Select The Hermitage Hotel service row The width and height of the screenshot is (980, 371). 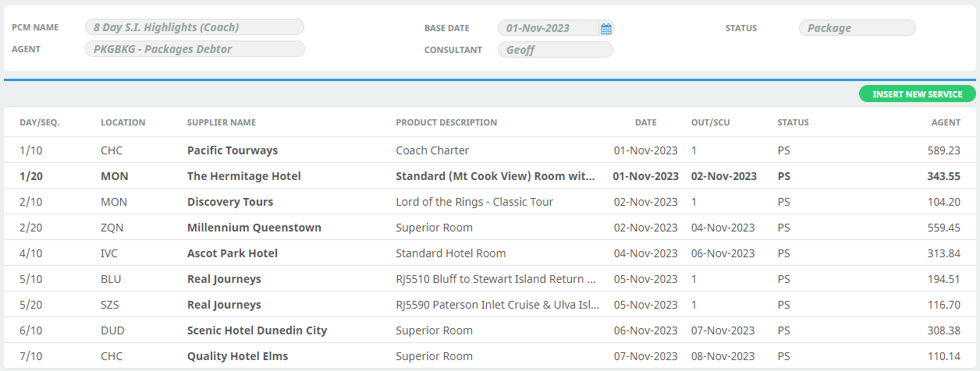490,176
